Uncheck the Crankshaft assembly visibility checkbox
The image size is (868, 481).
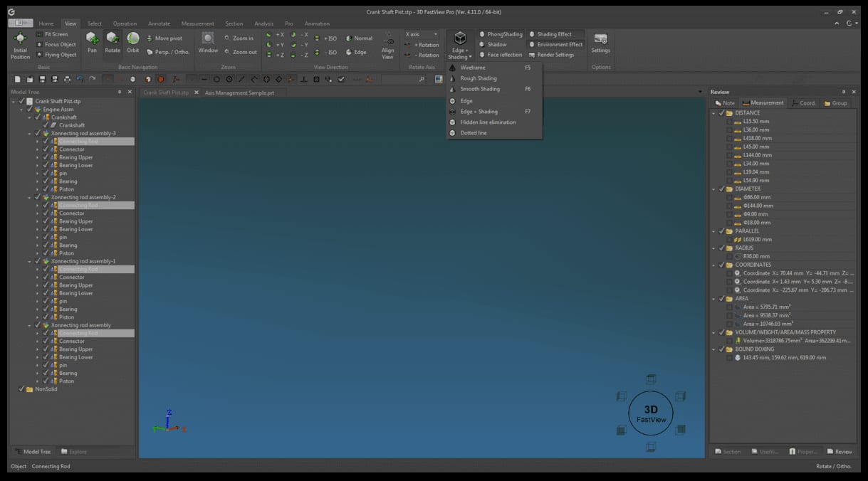point(37,117)
